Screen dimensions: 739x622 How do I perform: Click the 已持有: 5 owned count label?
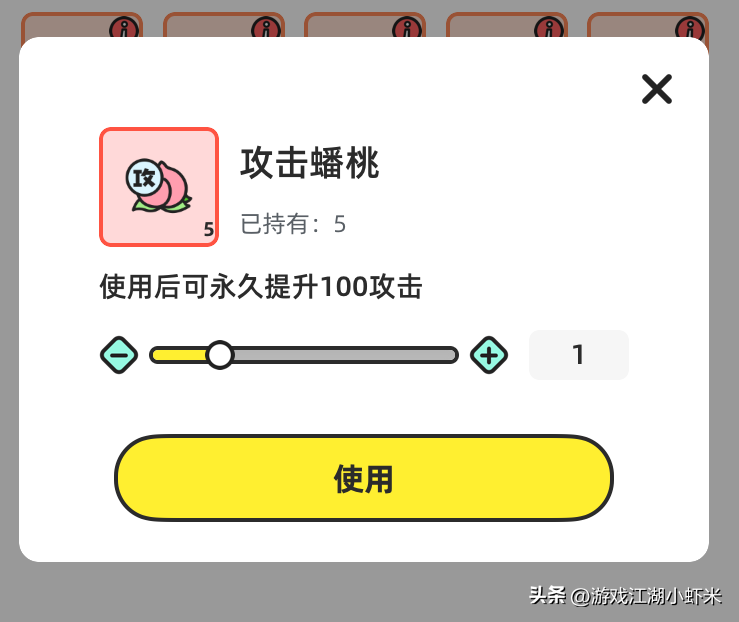coord(293,224)
